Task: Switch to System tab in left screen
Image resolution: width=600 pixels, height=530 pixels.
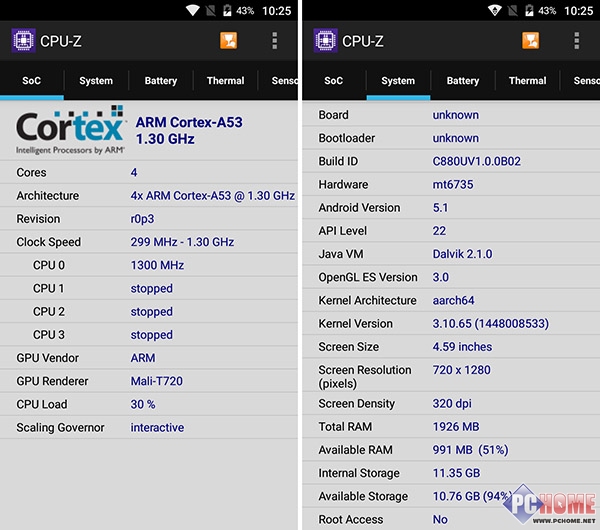Action: [96, 81]
